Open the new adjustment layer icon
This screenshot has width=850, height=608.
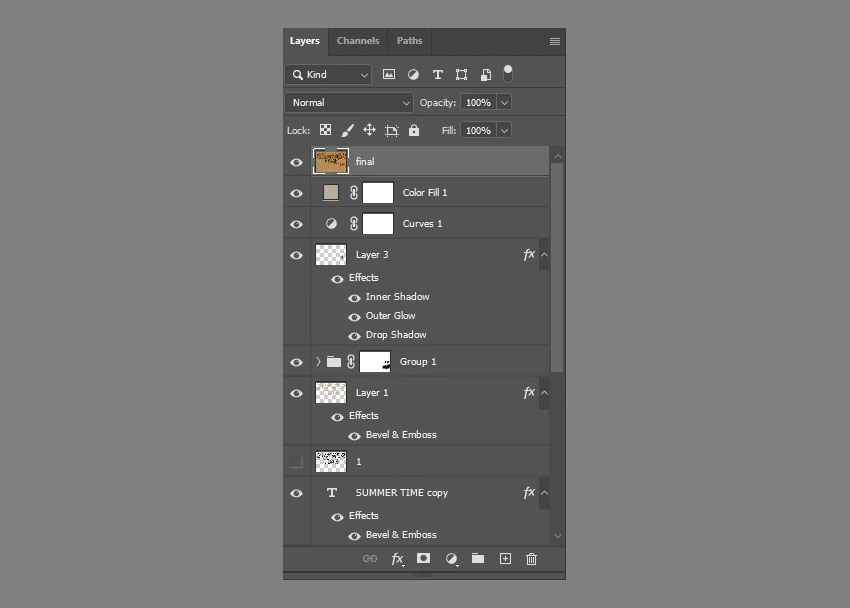451,559
